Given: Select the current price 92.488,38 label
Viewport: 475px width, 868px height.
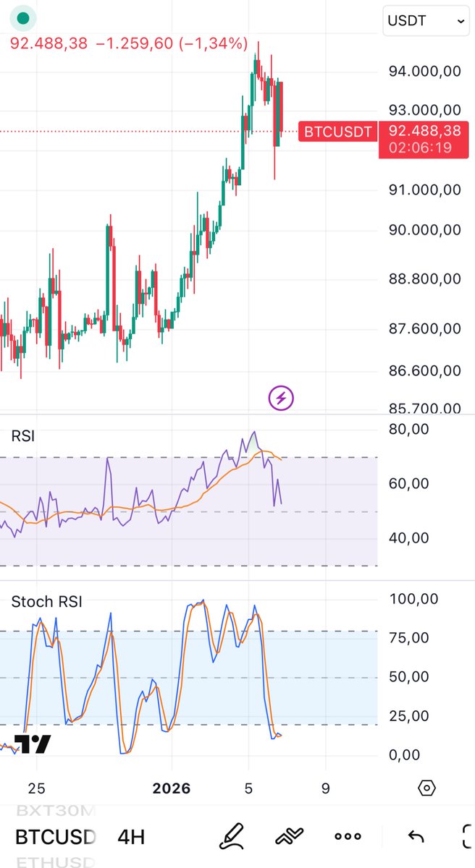Looking at the screenshot, I should 424,131.
